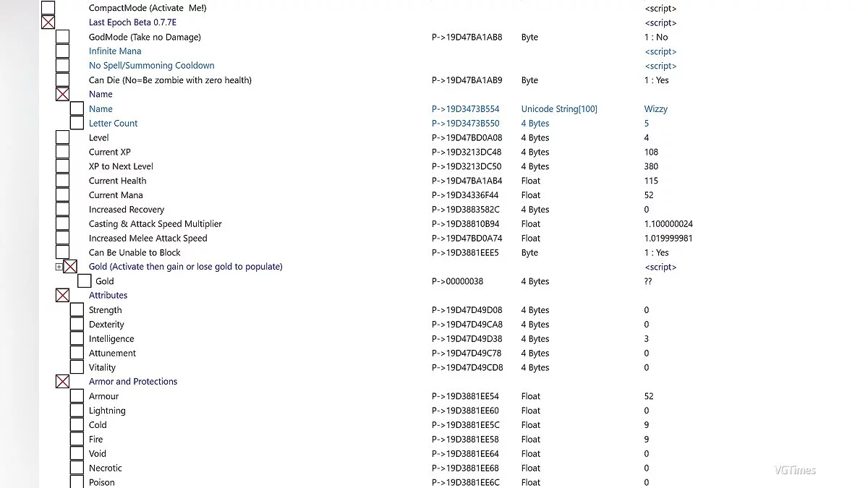The width and height of the screenshot is (868, 488).
Task: Toggle the Name group checkbox
Action: click(x=63, y=94)
